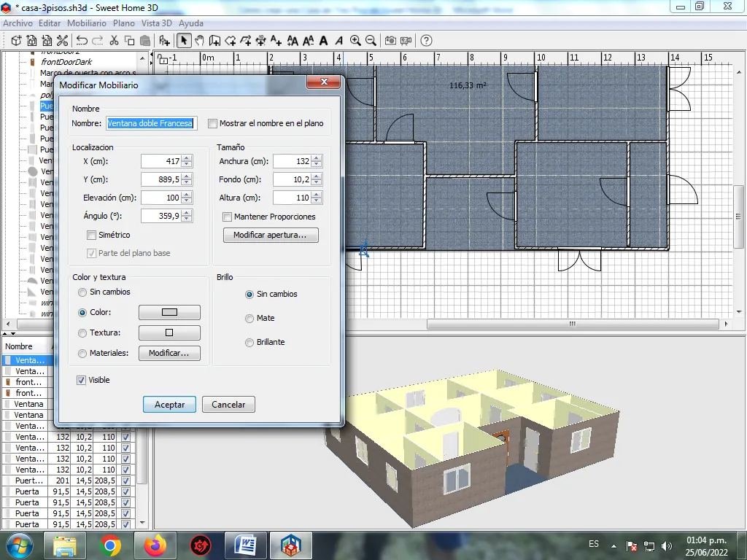This screenshot has height=560, width=747.
Task: Activate the Select arrow tool
Action: point(184,41)
